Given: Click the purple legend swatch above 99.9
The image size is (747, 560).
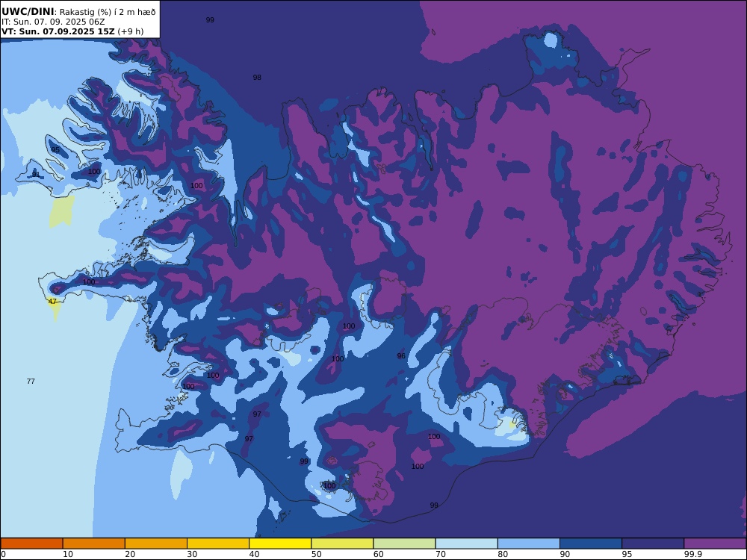Looking at the screenshot, I should click(716, 544).
